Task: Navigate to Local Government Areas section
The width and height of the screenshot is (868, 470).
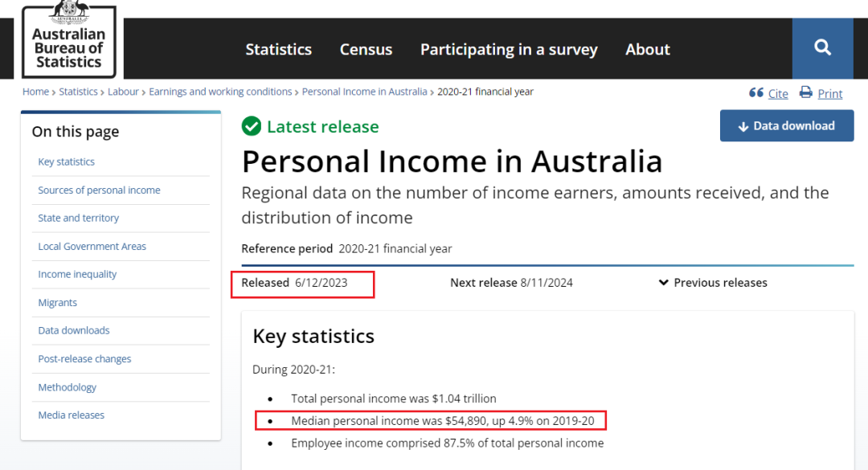Action: [92, 247]
